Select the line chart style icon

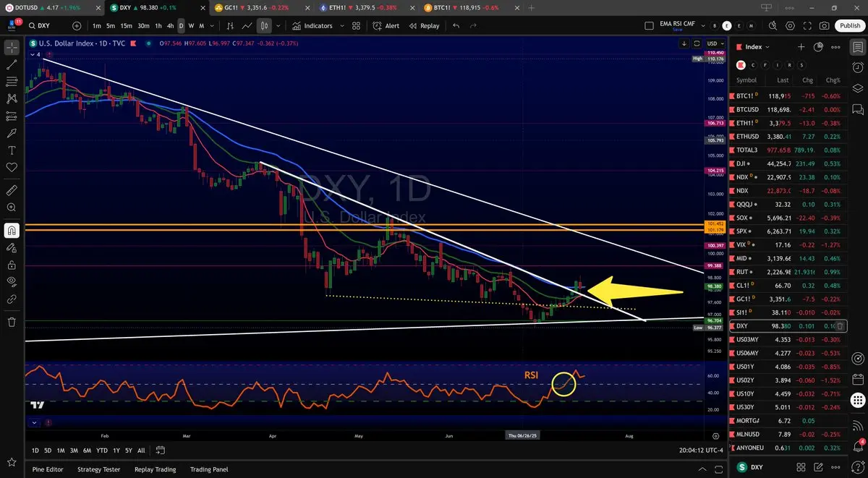247,25
